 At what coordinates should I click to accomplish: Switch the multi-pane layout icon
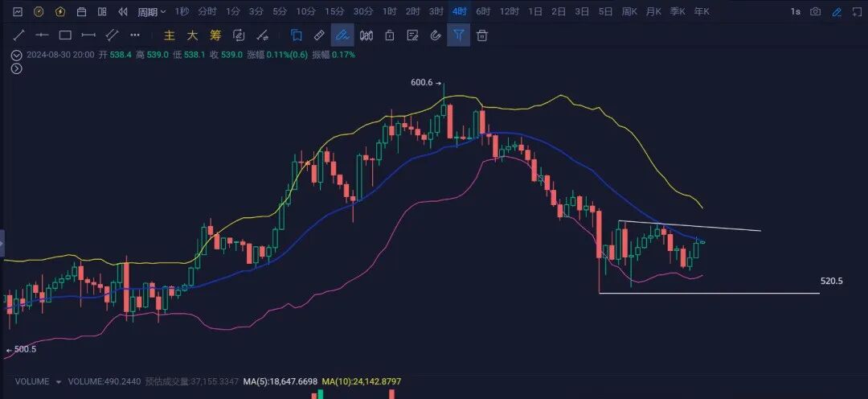tap(102, 11)
